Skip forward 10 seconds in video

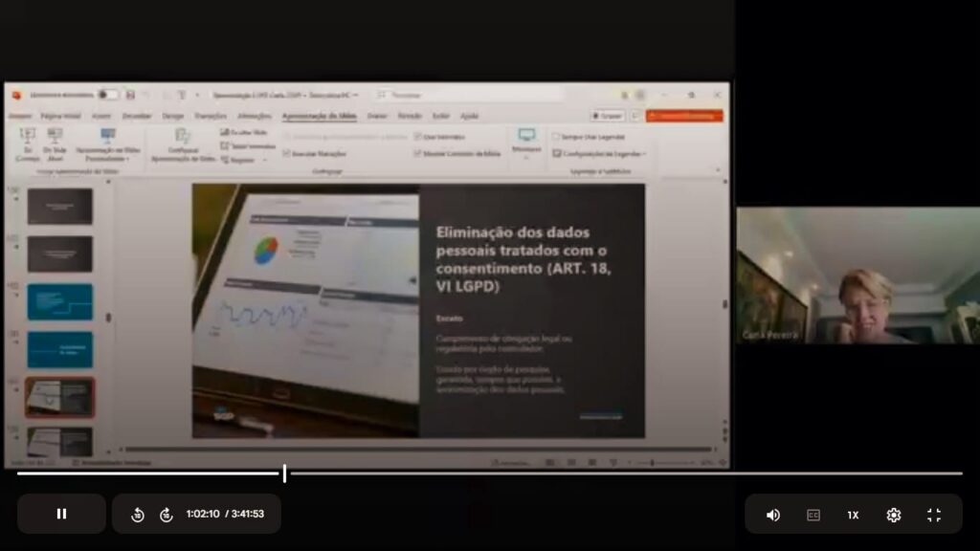167,514
